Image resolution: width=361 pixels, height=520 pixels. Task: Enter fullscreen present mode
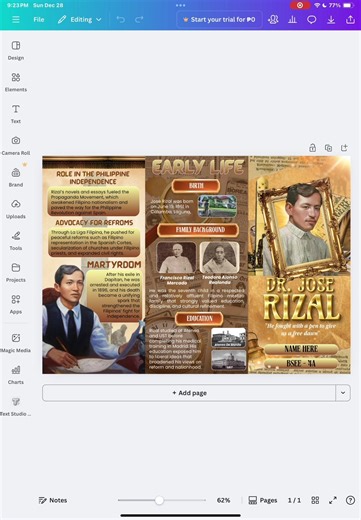point(333,500)
